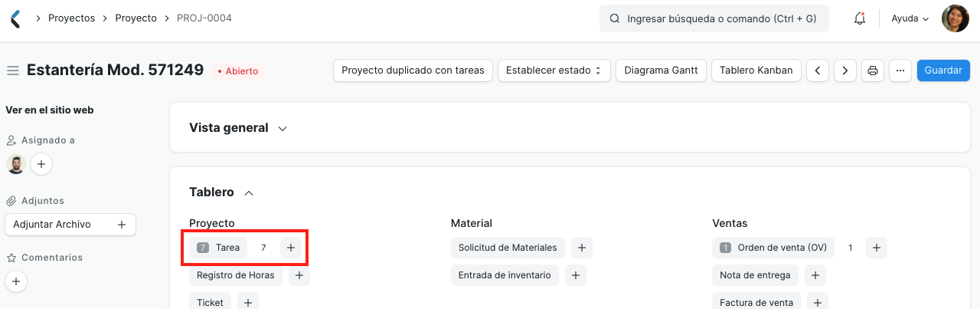This screenshot has width=980, height=309.
Task: Create new Solicitud de Materiales
Action: coord(582,248)
